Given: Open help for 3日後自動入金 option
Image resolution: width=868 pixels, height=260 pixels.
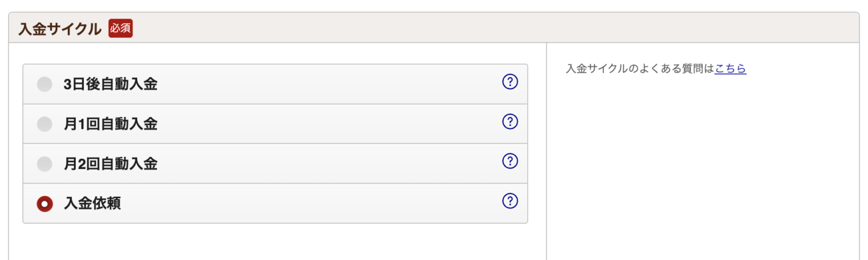Looking at the screenshot, I should [509, 82].
